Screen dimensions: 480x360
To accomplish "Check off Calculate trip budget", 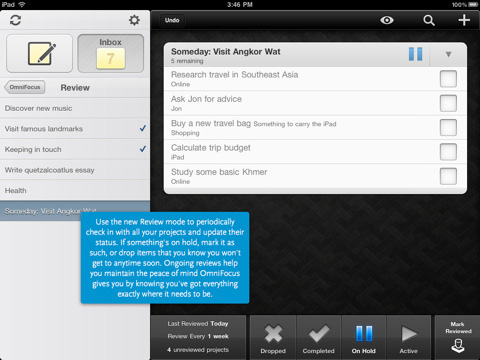I will pyautogui.click(x=448, y=152).
